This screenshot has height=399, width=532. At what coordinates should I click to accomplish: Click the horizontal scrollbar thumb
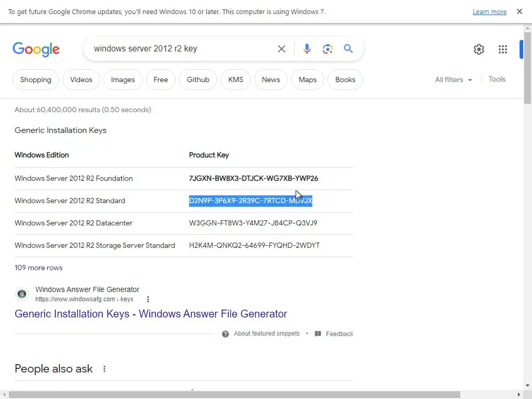click(234, 395)
